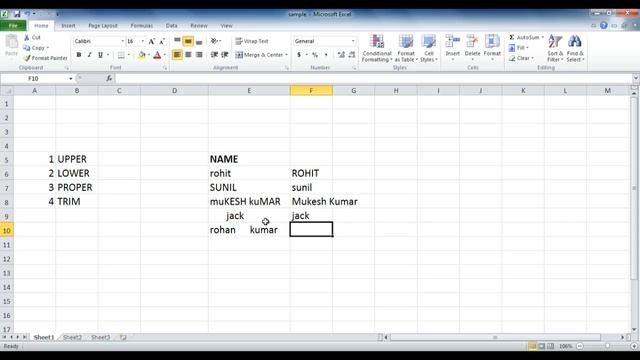The width and height of the screenshot is (640, 360).
Task: Open Conditional Formatting menu
Action: tap(377, 48)
